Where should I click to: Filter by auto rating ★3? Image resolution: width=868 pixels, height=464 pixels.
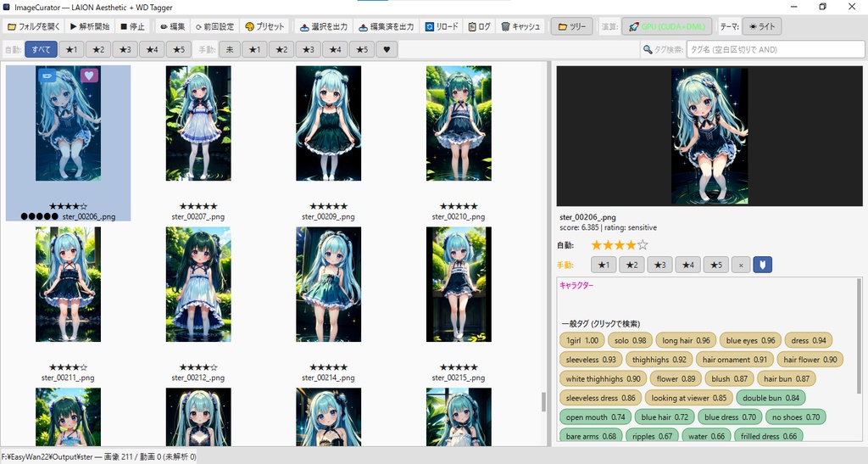click(x=125, y=50)
